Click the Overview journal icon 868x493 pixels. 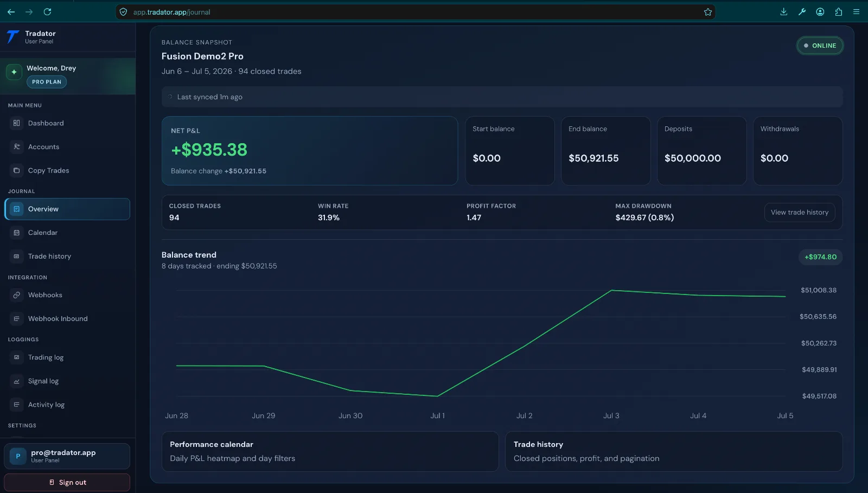[x=17, y=209]
